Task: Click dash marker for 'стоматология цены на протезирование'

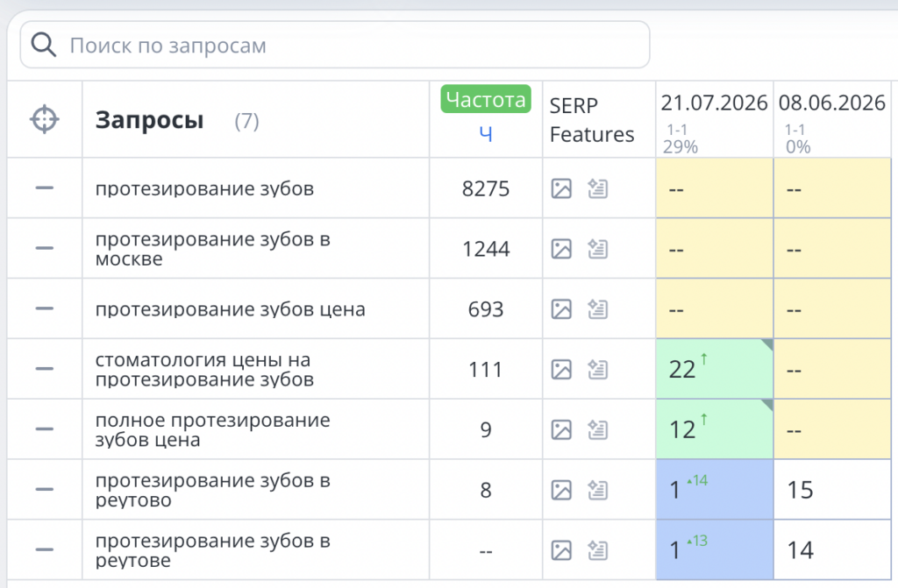Action: click(44, 369)
